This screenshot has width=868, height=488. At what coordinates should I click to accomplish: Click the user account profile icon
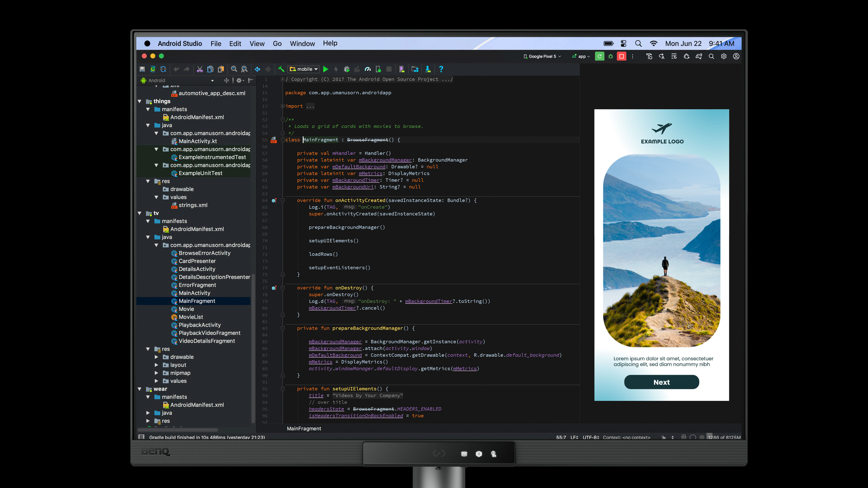pos(736,56)
